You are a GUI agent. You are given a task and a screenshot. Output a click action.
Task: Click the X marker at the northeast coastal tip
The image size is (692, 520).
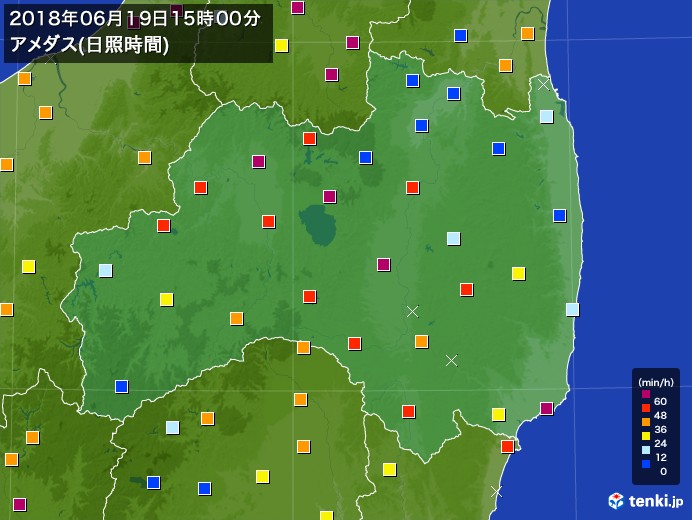pyautogui.click(x=544, y=84)
